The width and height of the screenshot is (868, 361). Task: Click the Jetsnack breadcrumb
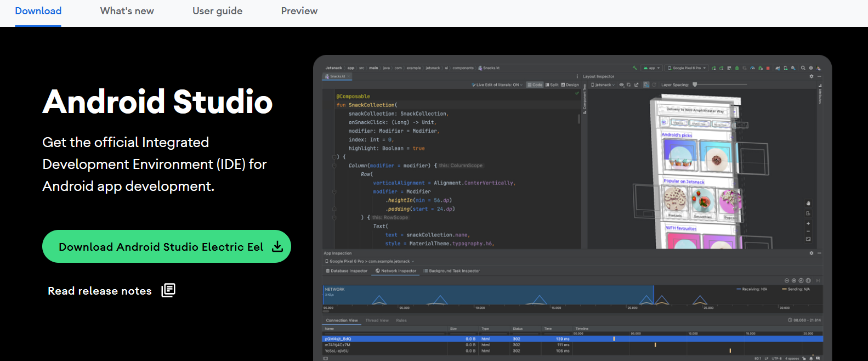333,68
